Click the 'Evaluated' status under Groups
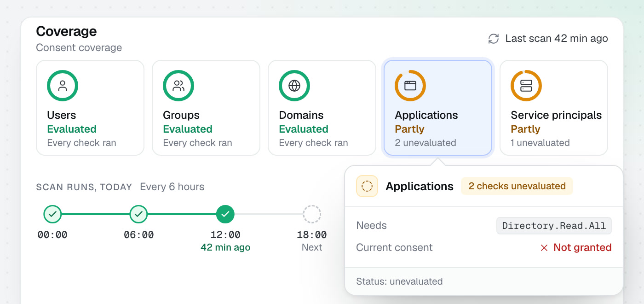Screen dimensions: 644x304 pyautogui.click(x=188, y=129)
